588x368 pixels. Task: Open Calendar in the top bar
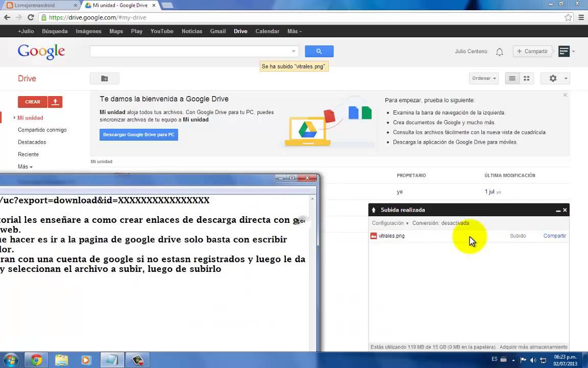point(267,31)
